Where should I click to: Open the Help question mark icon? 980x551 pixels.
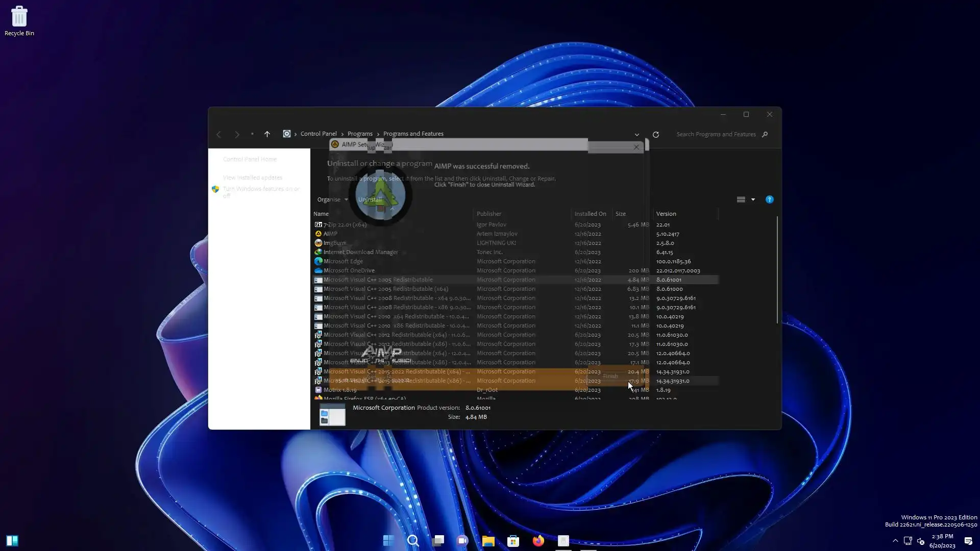pos(769,199)
